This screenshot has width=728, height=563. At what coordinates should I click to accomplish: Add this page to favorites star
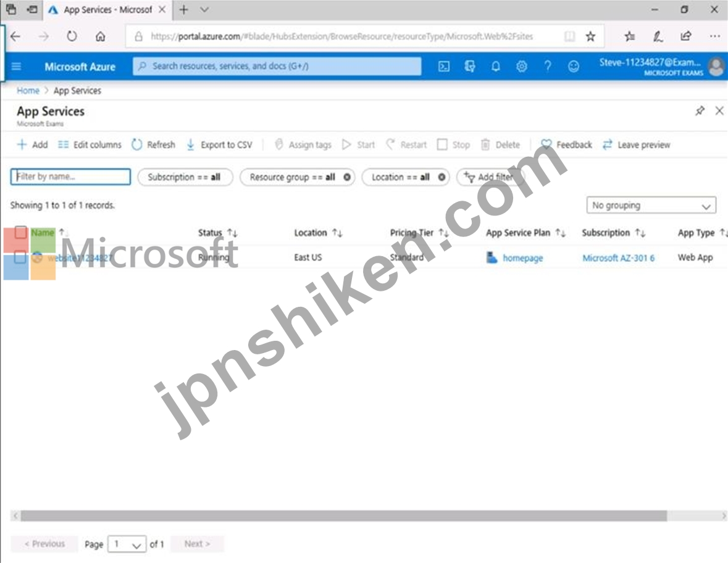[590, 36]
